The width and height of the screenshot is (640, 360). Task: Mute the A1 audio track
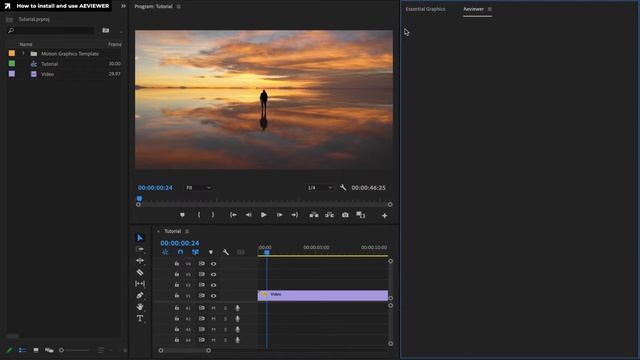tap(213, 308)
